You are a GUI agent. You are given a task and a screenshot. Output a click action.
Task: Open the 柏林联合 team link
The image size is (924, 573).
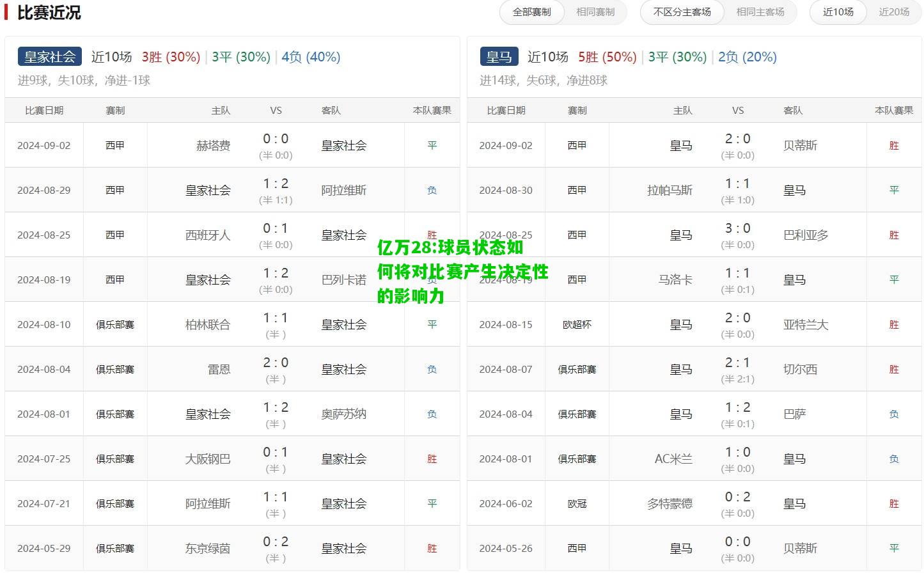207,325
